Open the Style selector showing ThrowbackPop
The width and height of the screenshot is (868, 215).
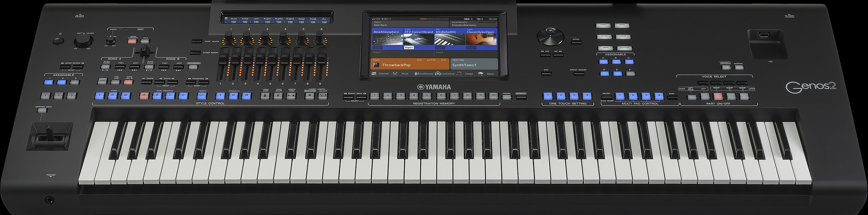pos(410,64)
